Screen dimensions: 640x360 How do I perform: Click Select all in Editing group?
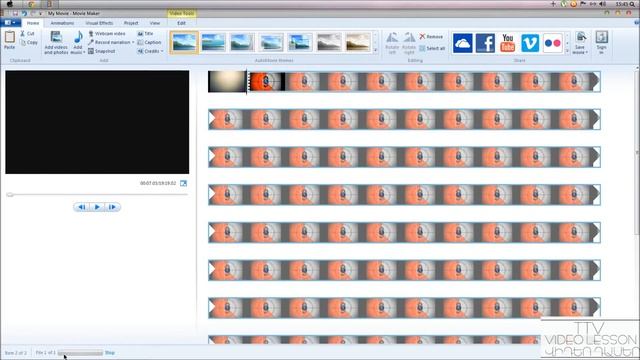[x=432, y=48]
